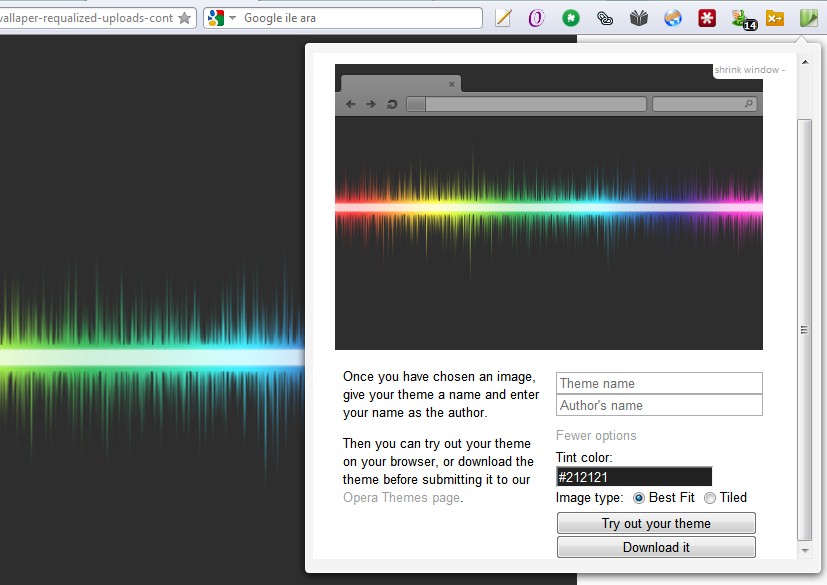The image size is (827, 585).
Task: Click the preview tab close x
Action: point(451,84)
